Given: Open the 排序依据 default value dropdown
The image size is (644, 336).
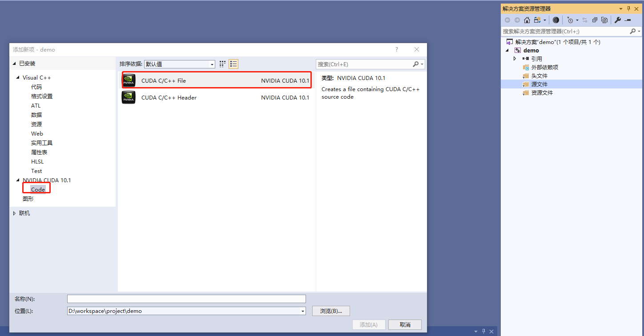Looking at the screenshot, I should [213, 64].
